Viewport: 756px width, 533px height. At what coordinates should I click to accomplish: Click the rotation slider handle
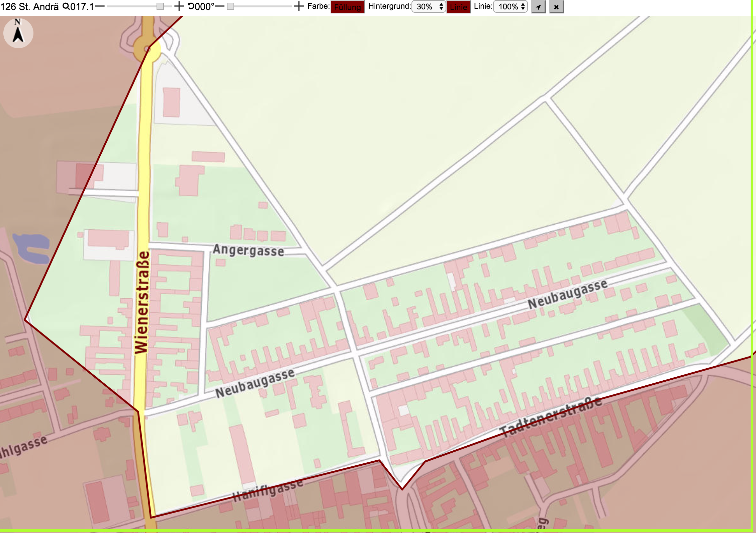[230, 6]
